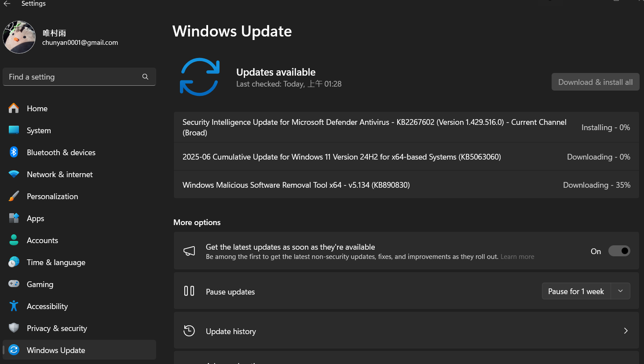Click the Downloading - 0% status text
Viewport: 644px width, 364px height.
[x=599, y=157]
